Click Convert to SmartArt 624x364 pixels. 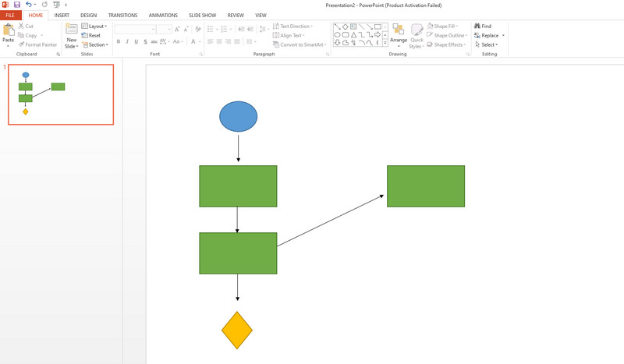point(300,44)
